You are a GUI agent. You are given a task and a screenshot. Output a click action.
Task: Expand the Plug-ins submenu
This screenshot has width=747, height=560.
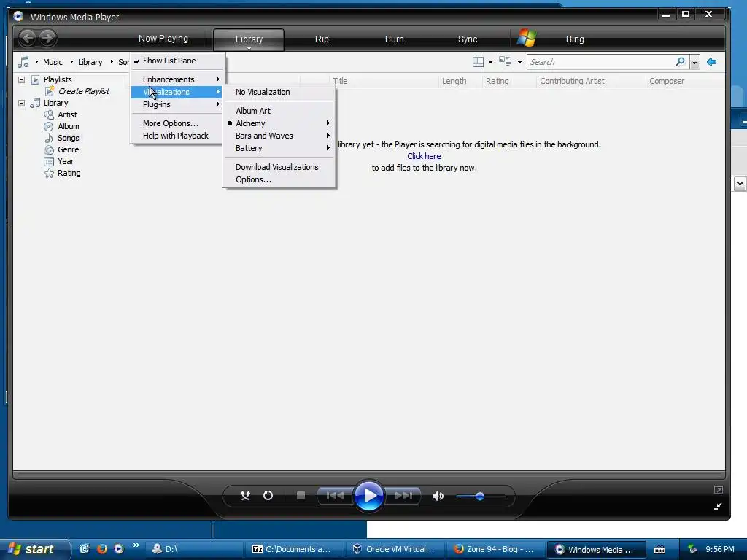(177, 104)
